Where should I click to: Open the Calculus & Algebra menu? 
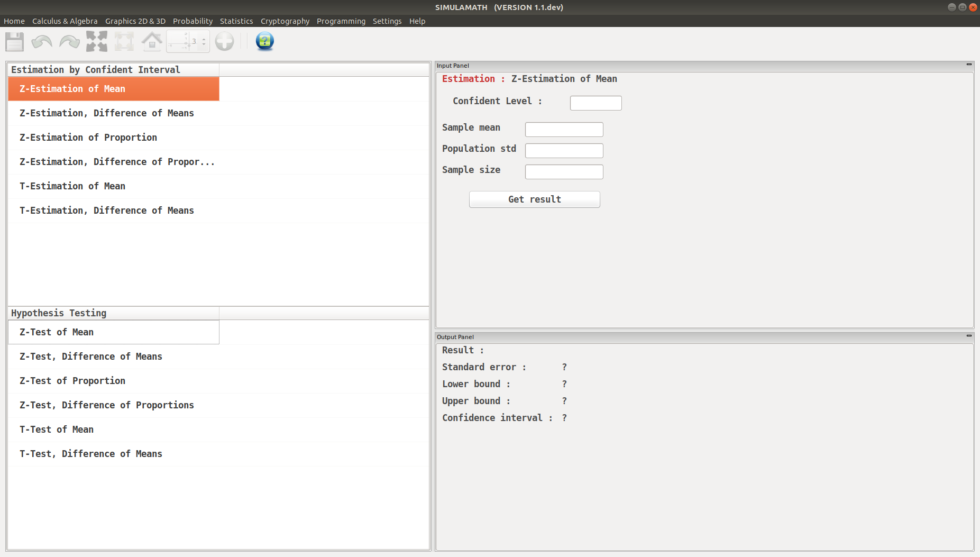(65, 21)
